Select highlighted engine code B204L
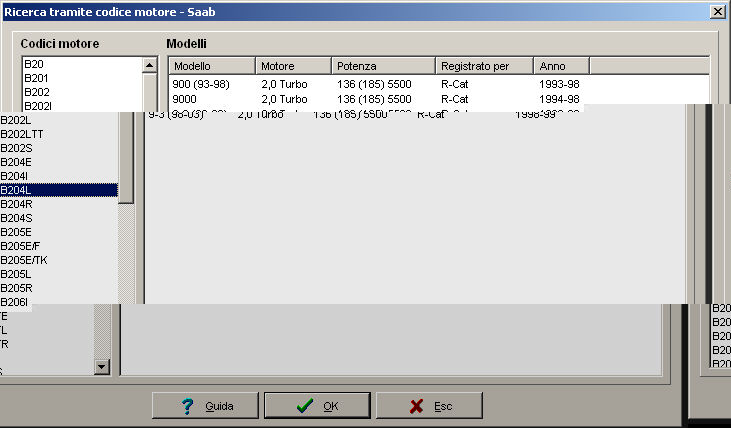The height and width of the screenshot is (428, 731). (59, 190)
